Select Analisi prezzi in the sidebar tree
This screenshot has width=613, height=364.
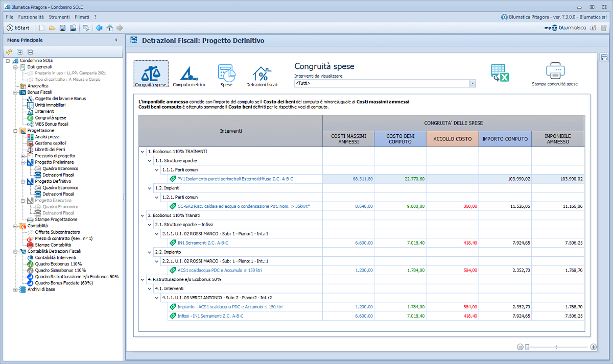tap(47, 137)
